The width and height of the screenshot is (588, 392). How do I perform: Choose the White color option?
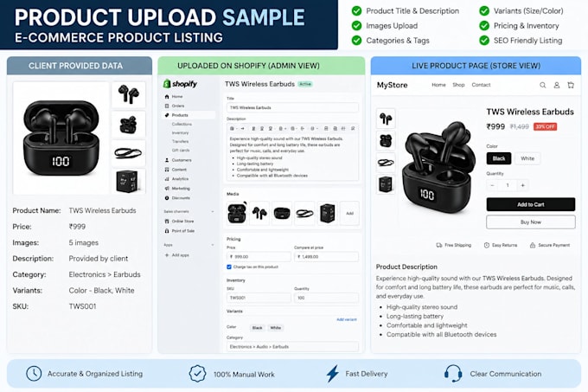point(527,158)
